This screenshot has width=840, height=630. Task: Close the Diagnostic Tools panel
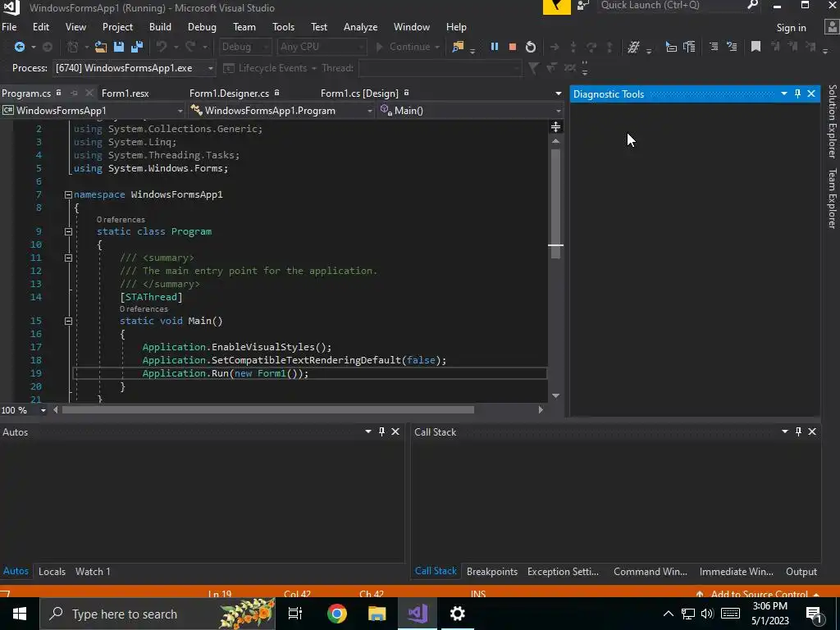pyautogui.click(x=811, y=94)
